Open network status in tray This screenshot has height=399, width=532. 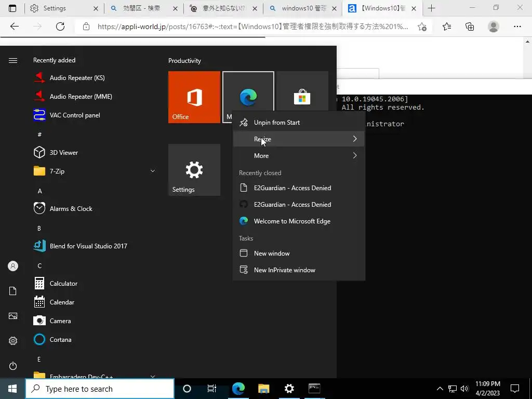tap(453, 389)
